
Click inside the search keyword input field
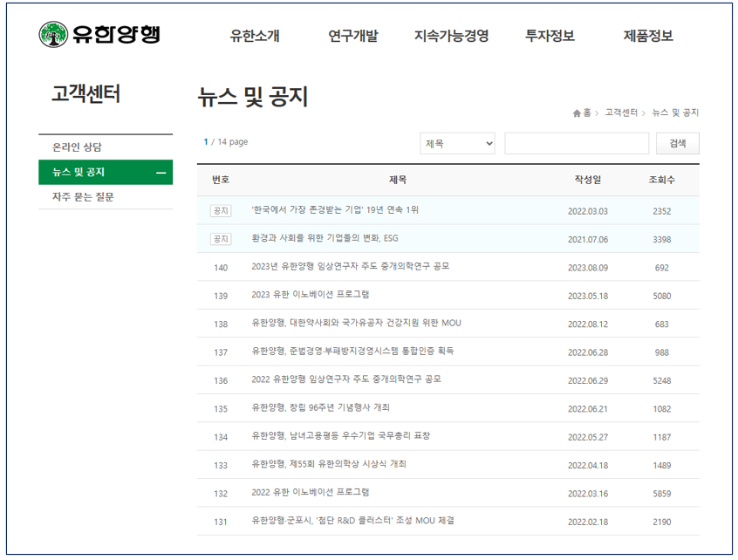pyautogui.click(x=574, y=142)
